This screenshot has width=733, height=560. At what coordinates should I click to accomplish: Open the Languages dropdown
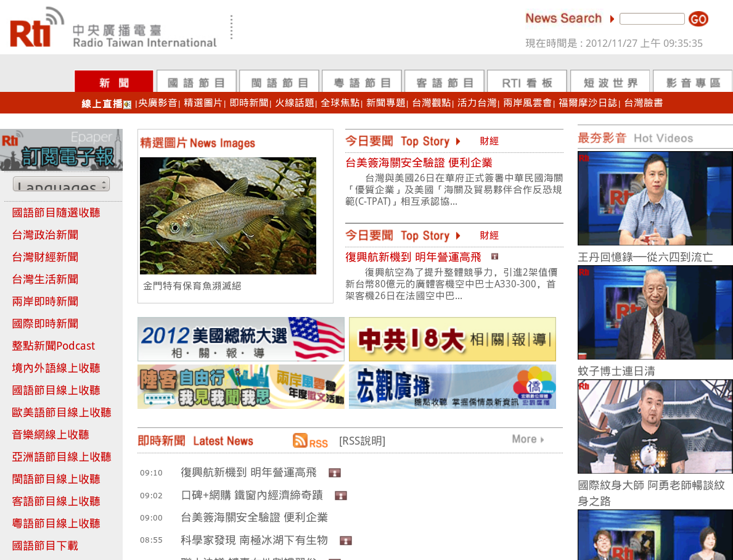(x=61, y=184)
